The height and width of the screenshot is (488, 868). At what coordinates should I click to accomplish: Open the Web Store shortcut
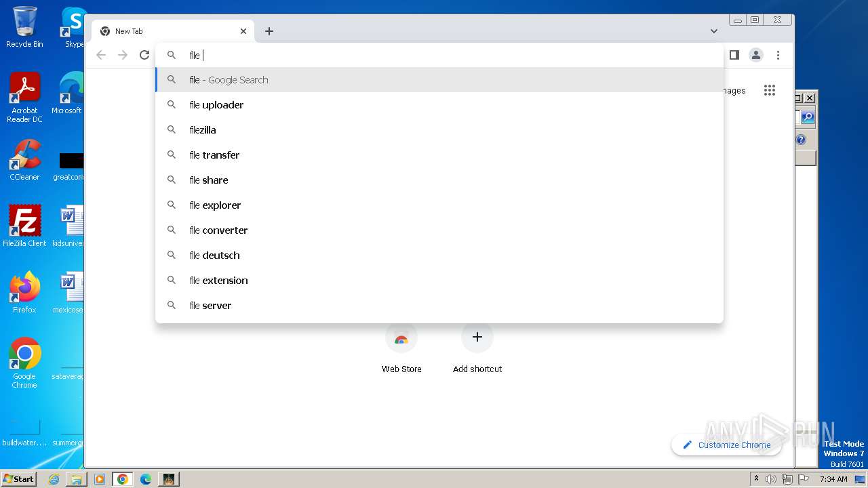(401, 347)
